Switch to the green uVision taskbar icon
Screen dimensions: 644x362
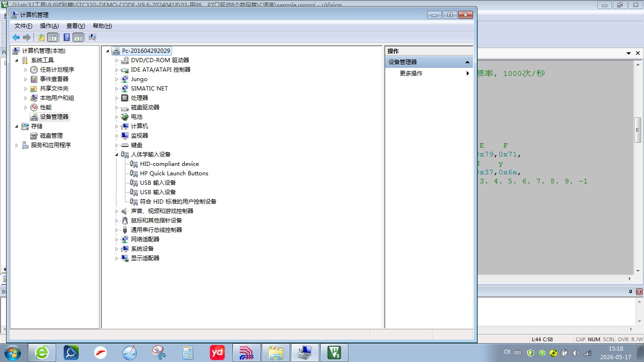(334, 353)
